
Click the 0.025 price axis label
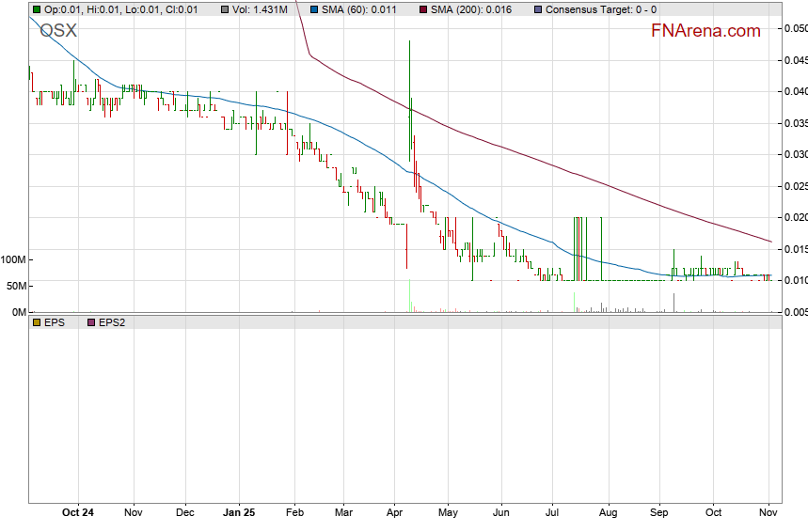tap(795, 186)
